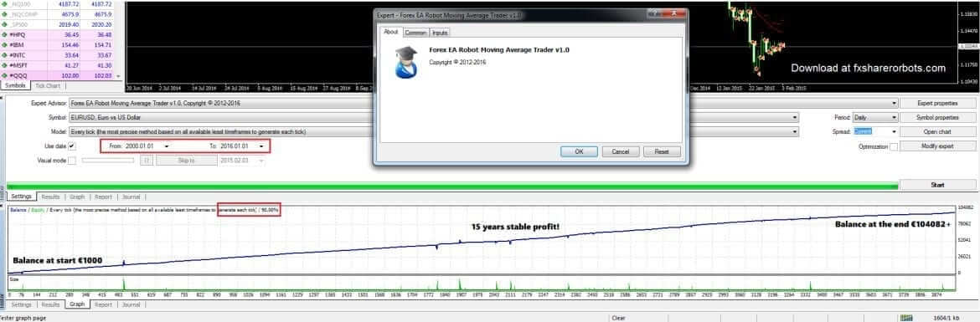Screen dimensions: 980x322
Task: Click the Start button to run the test
Action: tap(937, 186)
